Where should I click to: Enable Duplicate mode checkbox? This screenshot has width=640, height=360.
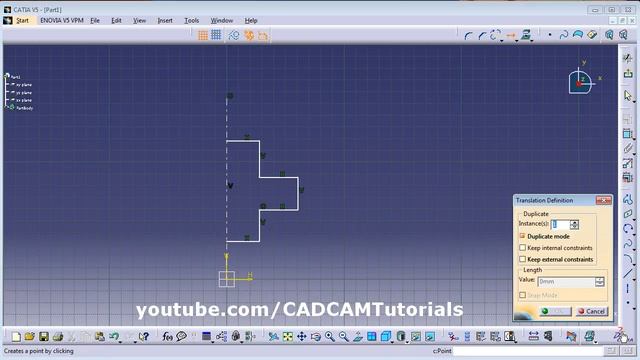click(x=522, y=236)
